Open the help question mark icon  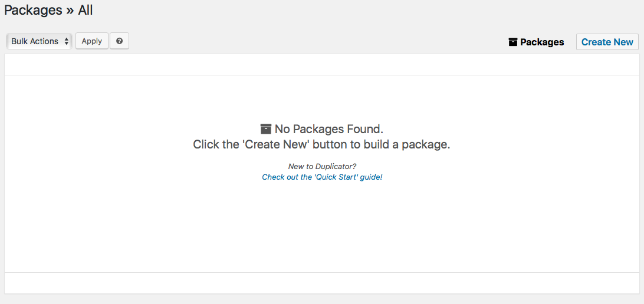(120, 41)
